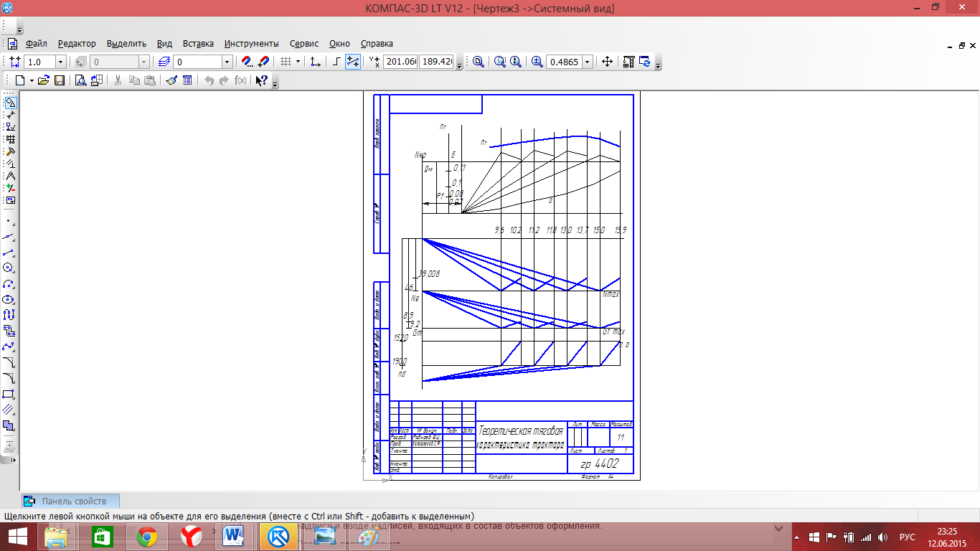The height and width of the screenshot is (551, 980).
Task: Disable snaps with the crossed magnet icon
Action: point(263,62)
